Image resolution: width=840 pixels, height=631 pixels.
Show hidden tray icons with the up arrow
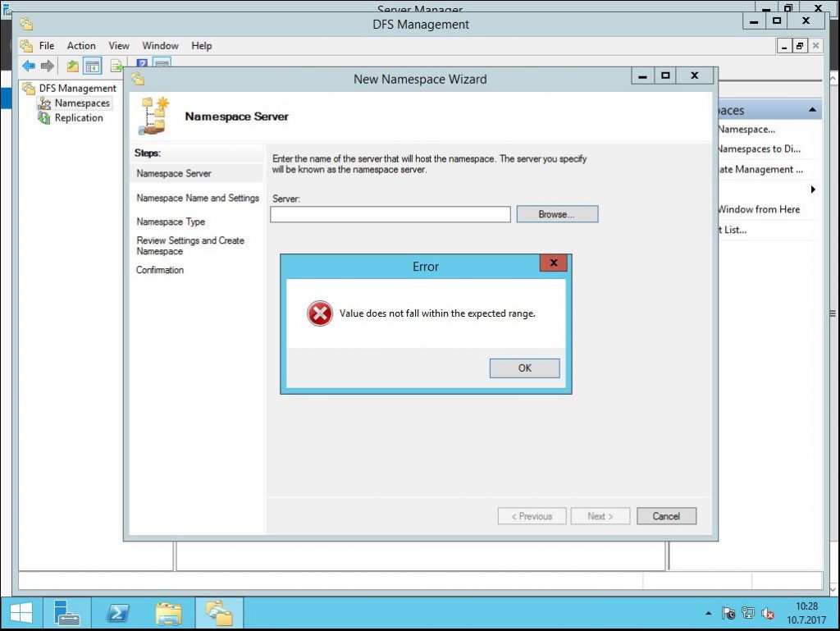pos(708,613)
